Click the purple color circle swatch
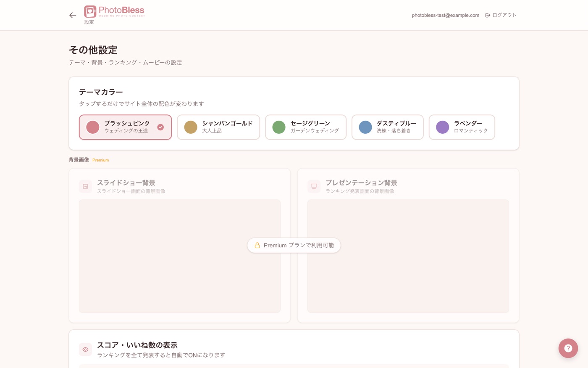The height and width of the screenshot is (368, 588). click(x=443, y=127)
